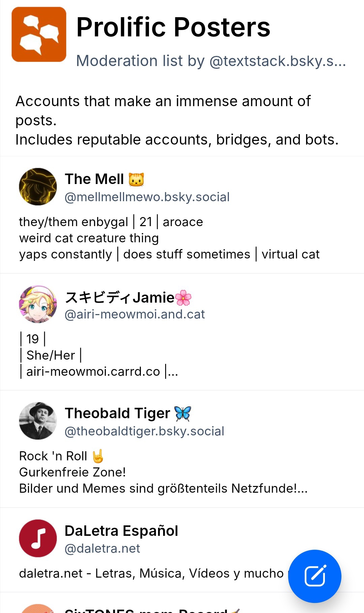This screenshot has width=364, height=613.
Task: Tap the blue compose post button
Action: (x=315, y=576)
